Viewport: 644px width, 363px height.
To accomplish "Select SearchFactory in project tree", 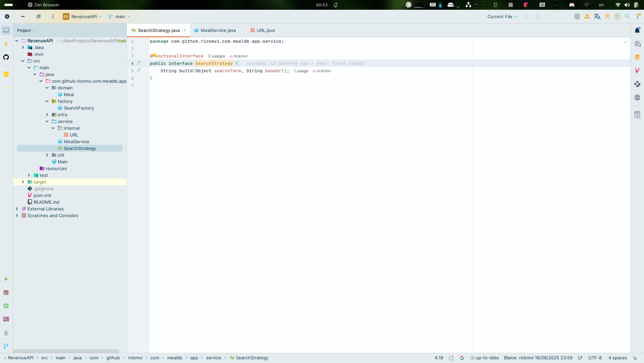I will point(79,108).
